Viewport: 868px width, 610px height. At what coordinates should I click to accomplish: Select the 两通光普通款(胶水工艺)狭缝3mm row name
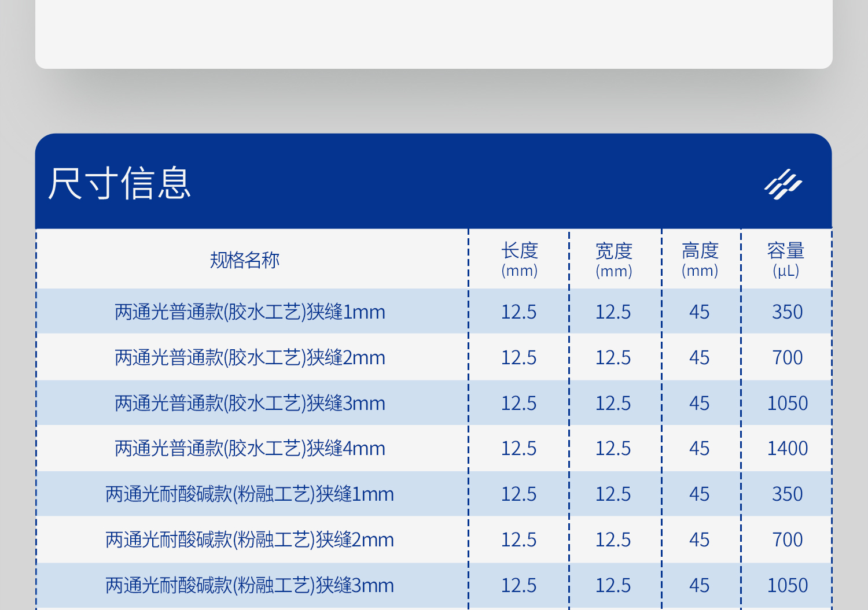click(x=250, y=404)
